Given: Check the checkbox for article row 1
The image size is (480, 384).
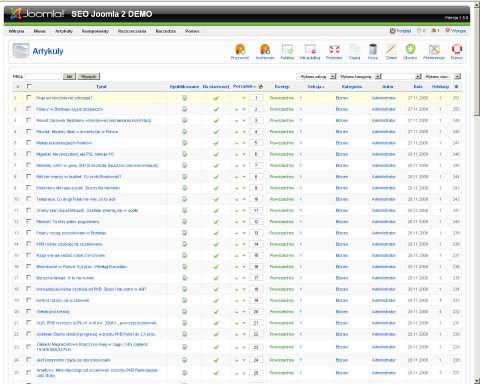Looking at the screenshot, I should coord(29,98).
